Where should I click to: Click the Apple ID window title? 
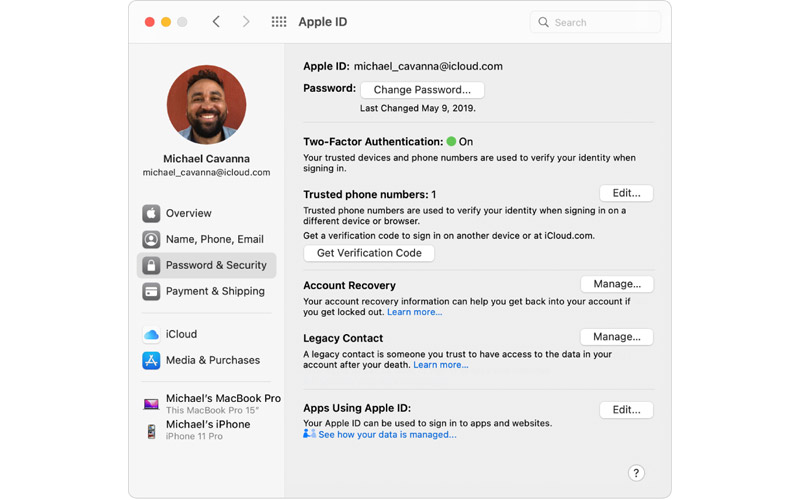[322, 22]
